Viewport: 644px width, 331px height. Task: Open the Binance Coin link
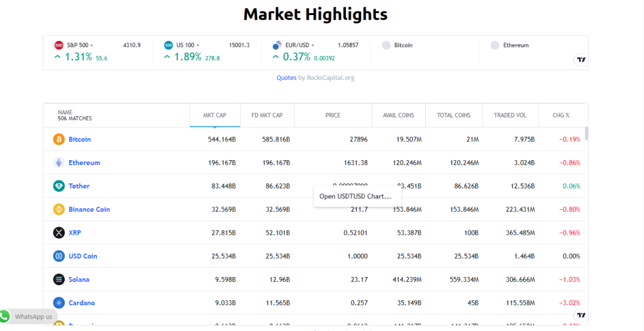coord(89,209)
